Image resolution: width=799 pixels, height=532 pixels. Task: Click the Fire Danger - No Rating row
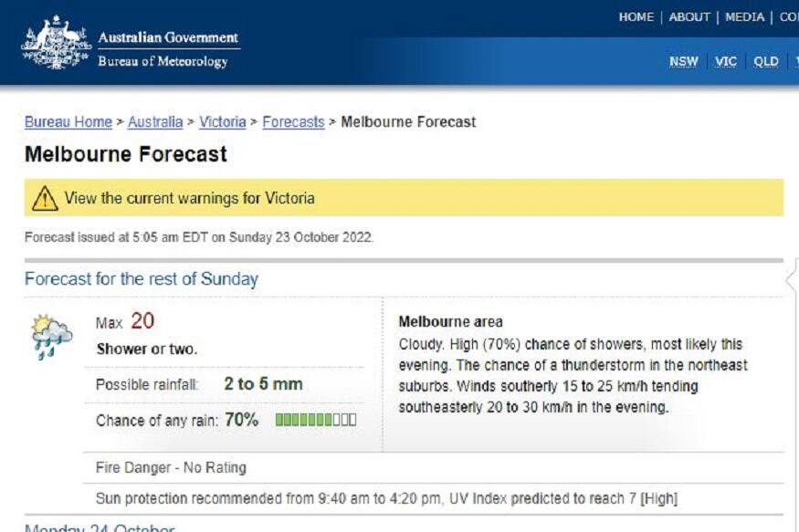(x=171, y=468)
